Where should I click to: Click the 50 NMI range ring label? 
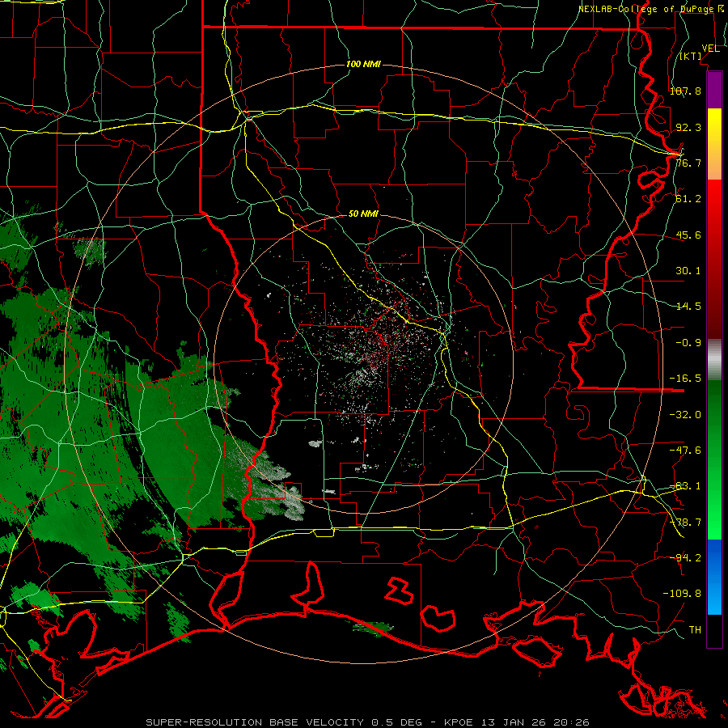click(363, 214)
